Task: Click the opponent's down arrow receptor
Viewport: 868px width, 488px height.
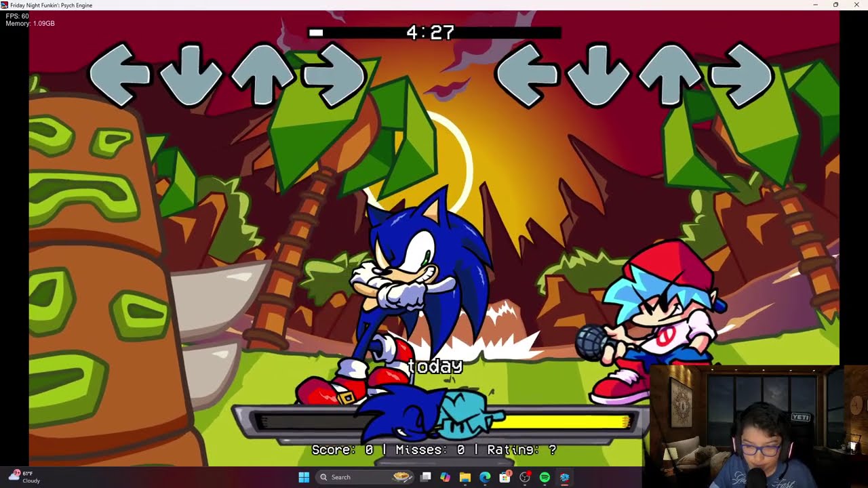Action: pyautogui.click(x=192, y=75)
